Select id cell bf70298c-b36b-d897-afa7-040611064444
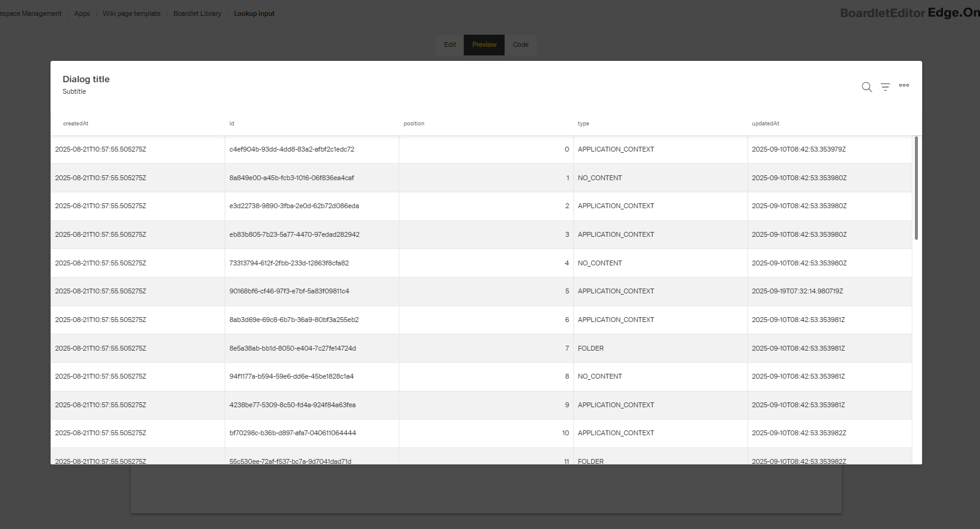The image size is (980, 529). click(x=312, y=433)
